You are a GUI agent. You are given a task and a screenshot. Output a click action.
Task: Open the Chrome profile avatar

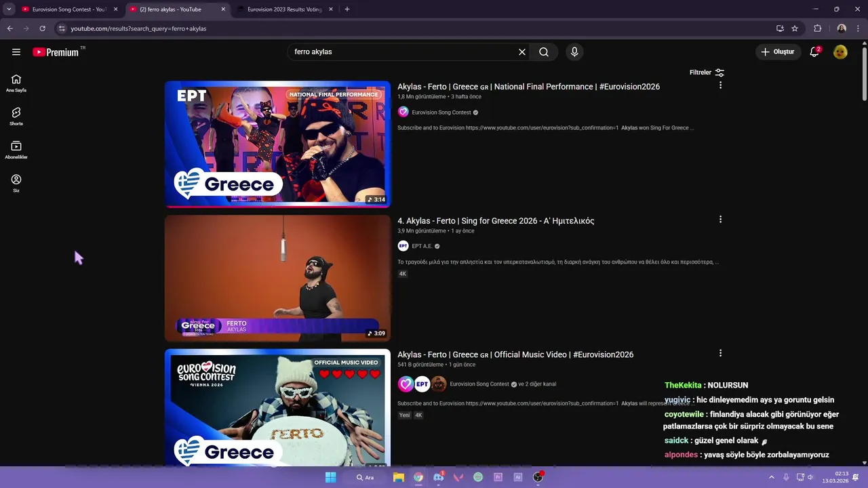pos(842,28)
